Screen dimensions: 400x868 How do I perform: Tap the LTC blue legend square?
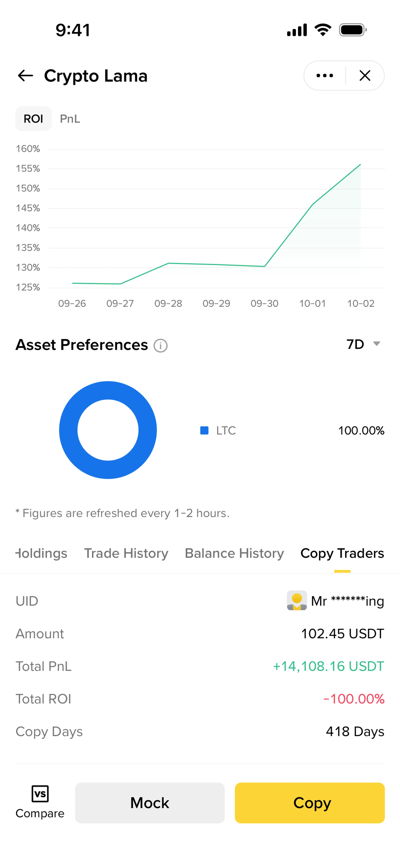(204, 430)
